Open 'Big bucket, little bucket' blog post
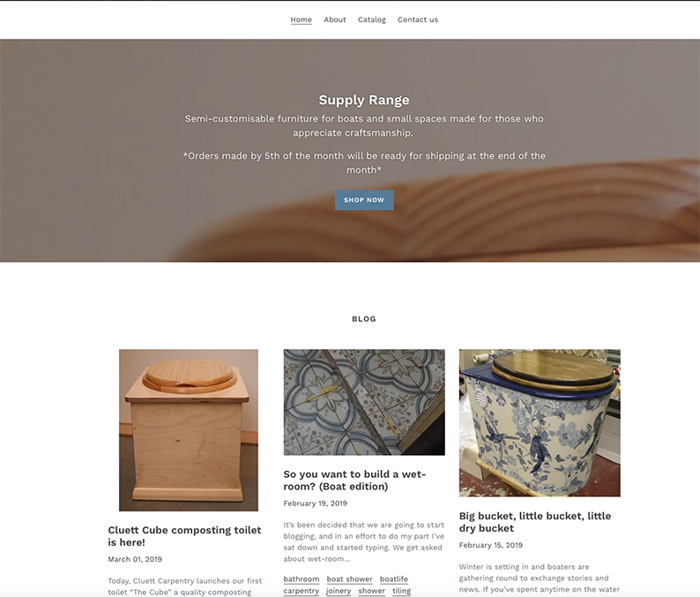The height and width of the screenshot is (597, 700). point(535,522)
